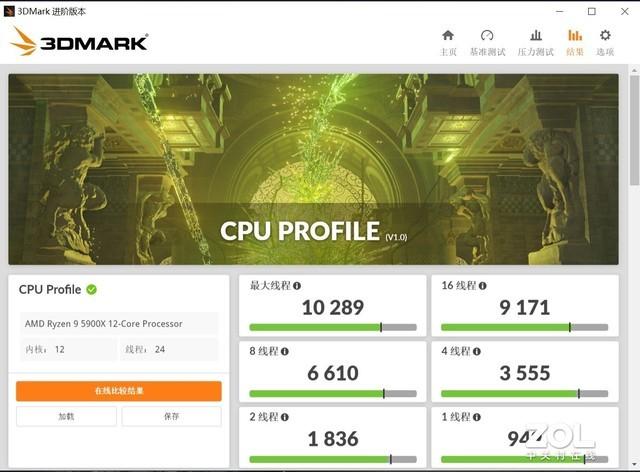Viewport: 640px width, 472px height.
Task: Select the 9 171 score value
Action: (x=524, y=307)
